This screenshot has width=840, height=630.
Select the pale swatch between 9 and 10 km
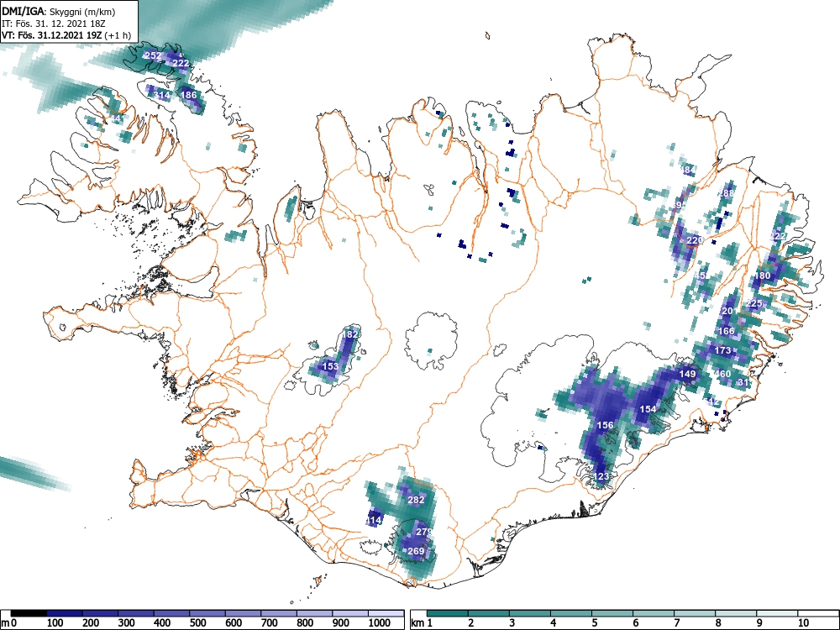point(777,613)
